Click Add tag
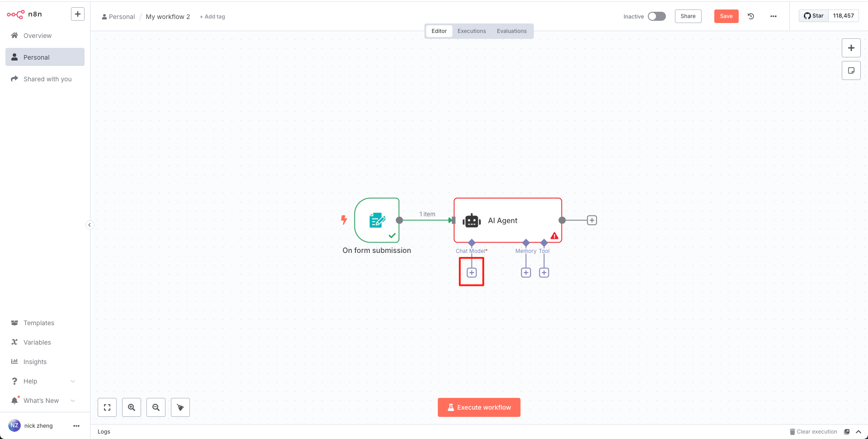 [212, 17]
